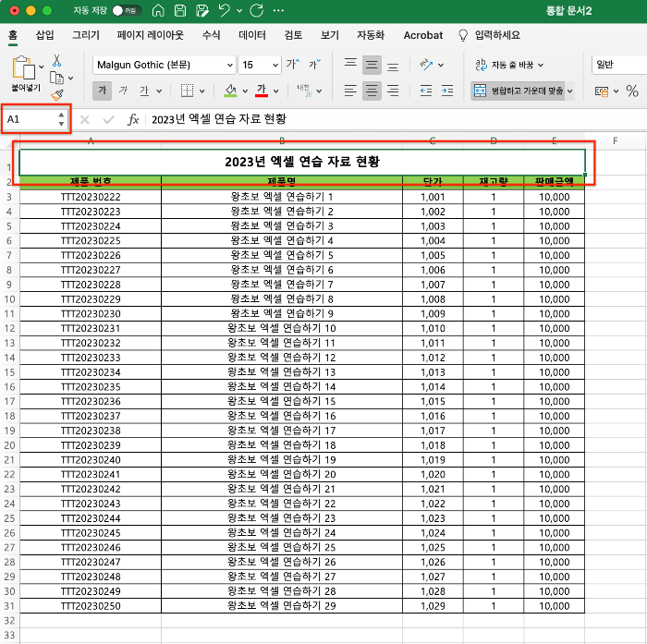Increase indent
647x644 pixels.
click(x=447, y=91)
